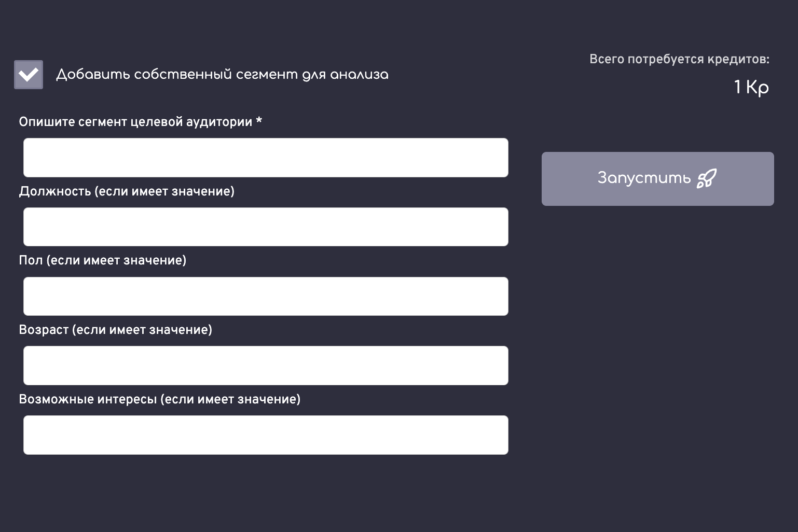This screenshot has height=532, width=798.
Task: Focus the target audience segment description field
Action: click(266, 158)
